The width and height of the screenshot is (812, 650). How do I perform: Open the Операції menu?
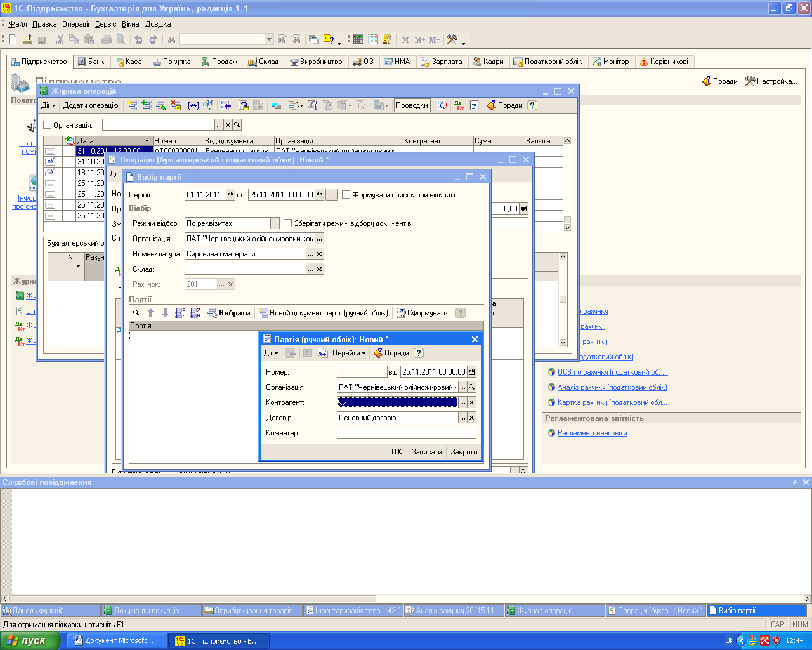click(x=76, y=24)
